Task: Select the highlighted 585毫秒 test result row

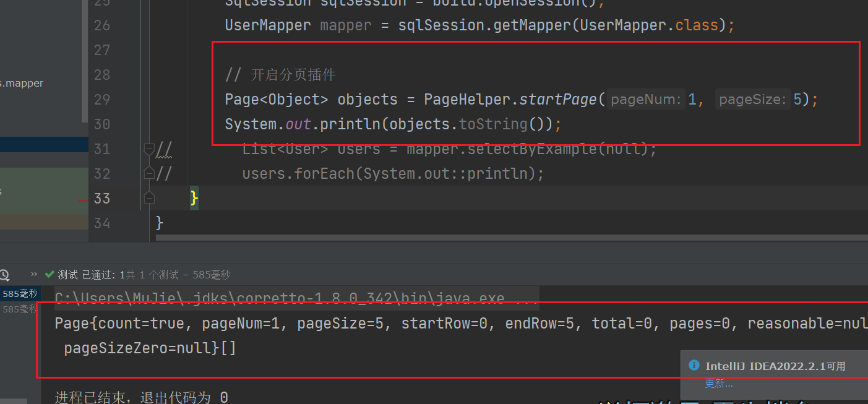Action: 20,294
